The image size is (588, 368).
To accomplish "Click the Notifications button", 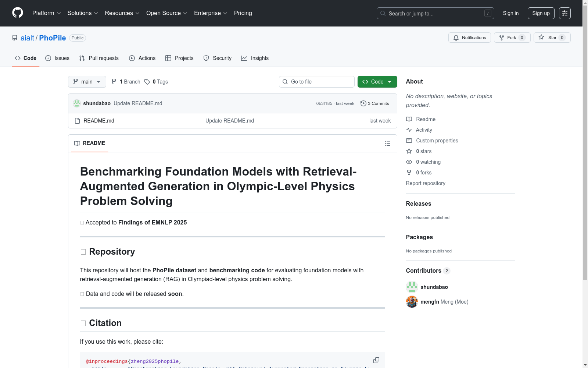I will (x=470, y=38).
